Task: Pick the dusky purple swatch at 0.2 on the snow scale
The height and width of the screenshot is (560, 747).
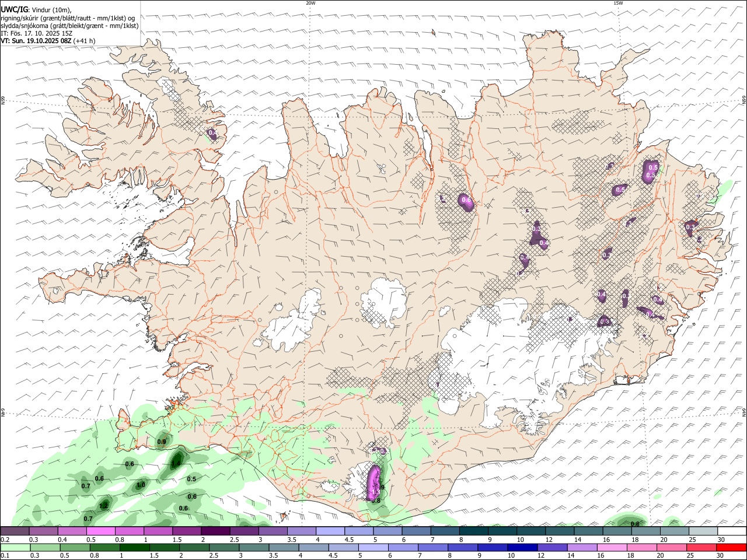Action: tap(15, 531)
